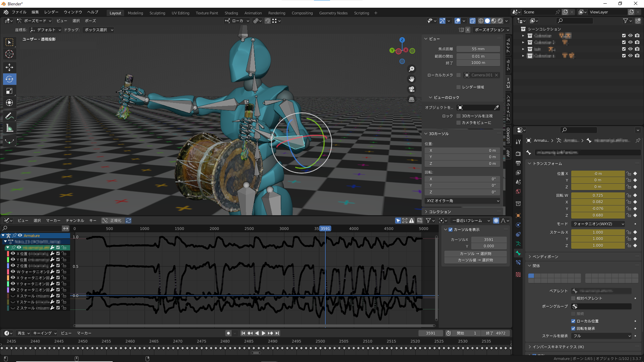Open the XYZ オイラー角 rotation mode dropdown
Screen dimensions: 644x362
tap(463, 201)
